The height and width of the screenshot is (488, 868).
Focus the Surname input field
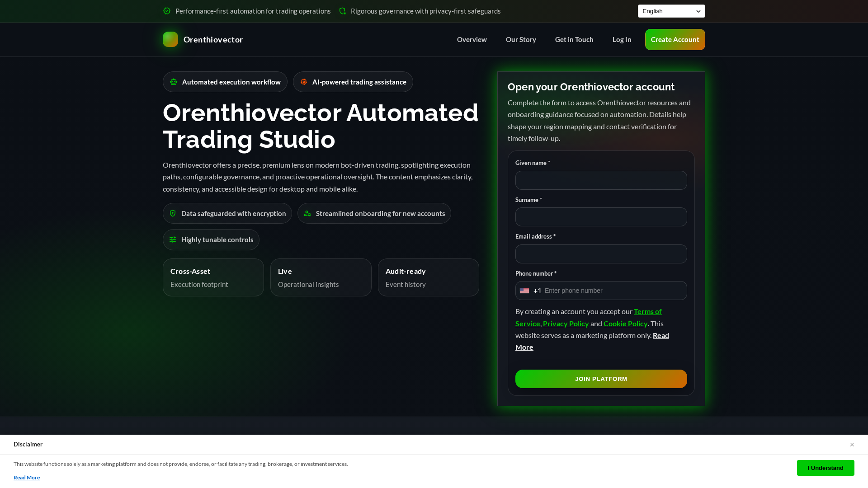[x=601, y=217]
